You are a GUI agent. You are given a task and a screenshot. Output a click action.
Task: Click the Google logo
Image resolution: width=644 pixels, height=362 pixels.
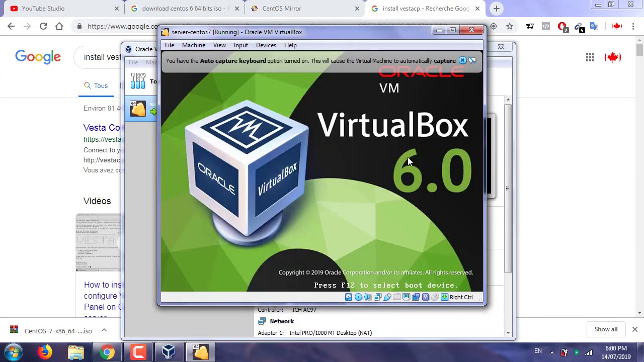tap(38, 57)
